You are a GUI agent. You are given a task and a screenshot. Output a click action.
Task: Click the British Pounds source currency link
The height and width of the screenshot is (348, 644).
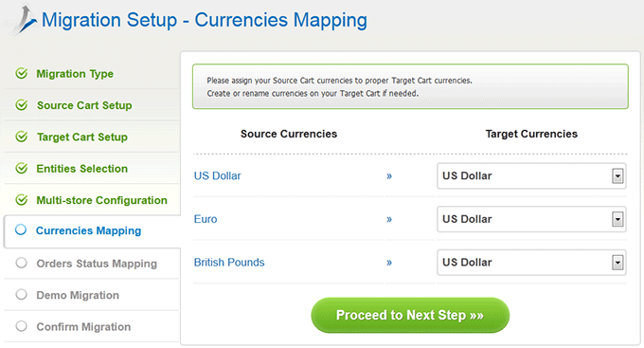[229, 263]
